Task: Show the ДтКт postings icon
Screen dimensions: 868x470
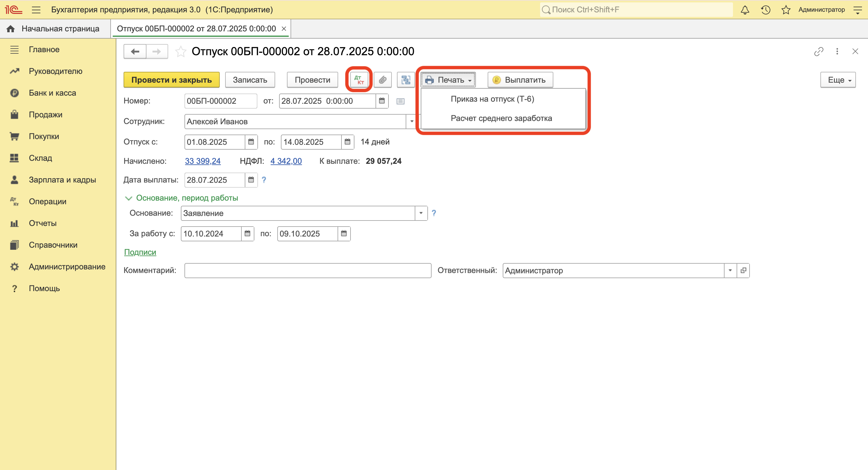Action: click(x=359, y=80)
